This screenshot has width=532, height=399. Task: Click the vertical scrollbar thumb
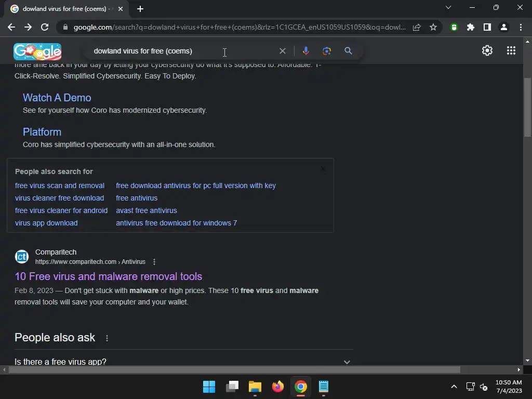[x=527, y=107]
